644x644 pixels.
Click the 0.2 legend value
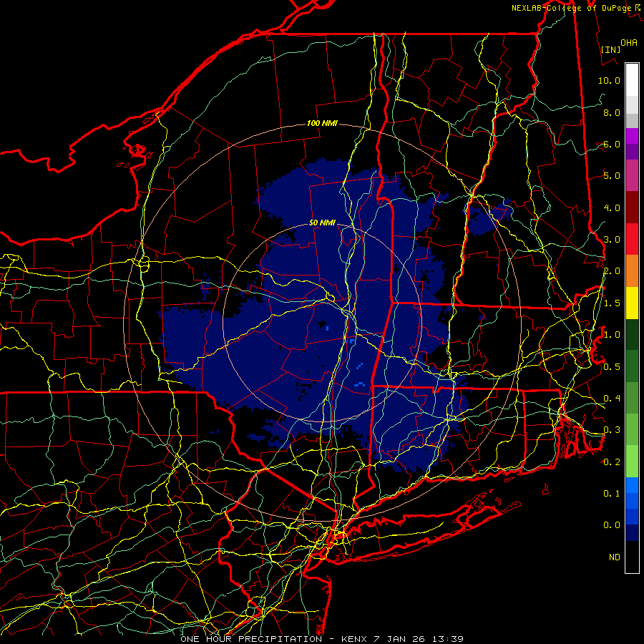pyautogui.click(x=612, y=462)
